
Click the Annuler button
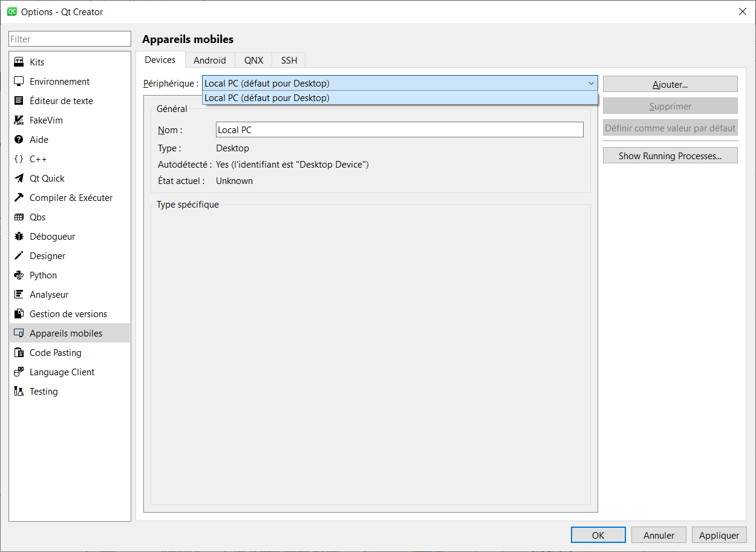(659, 535)
